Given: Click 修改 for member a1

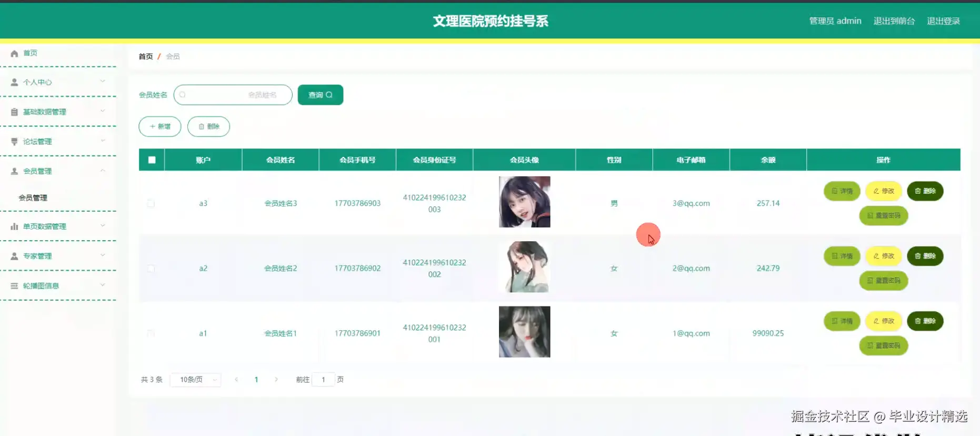Looking at the screenshot, I should [x=884, y=321].
